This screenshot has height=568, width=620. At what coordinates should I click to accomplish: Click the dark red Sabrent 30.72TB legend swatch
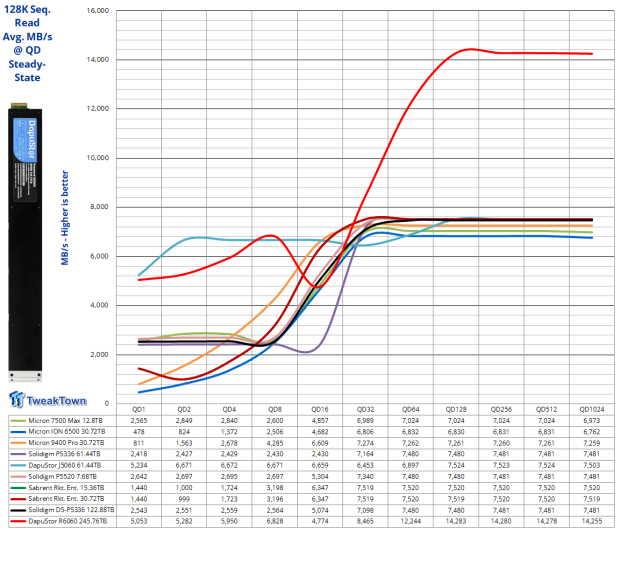click(18, 499)
